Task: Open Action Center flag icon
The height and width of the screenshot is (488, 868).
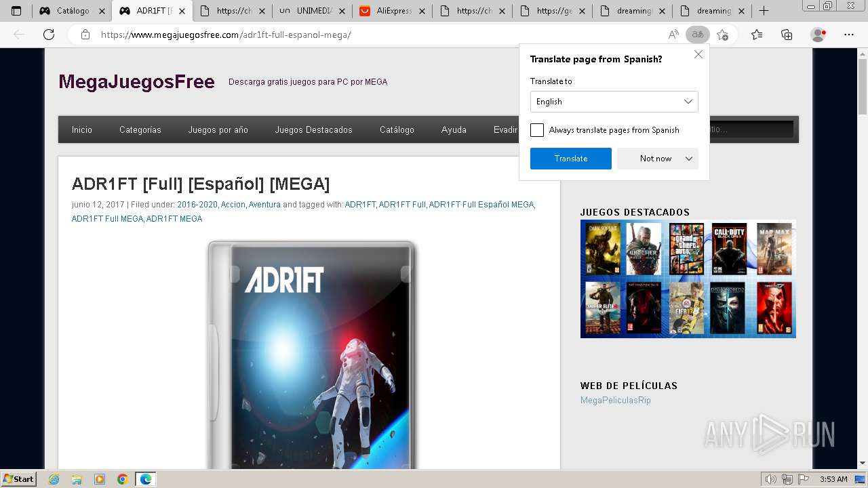Action: click(802, 479)
